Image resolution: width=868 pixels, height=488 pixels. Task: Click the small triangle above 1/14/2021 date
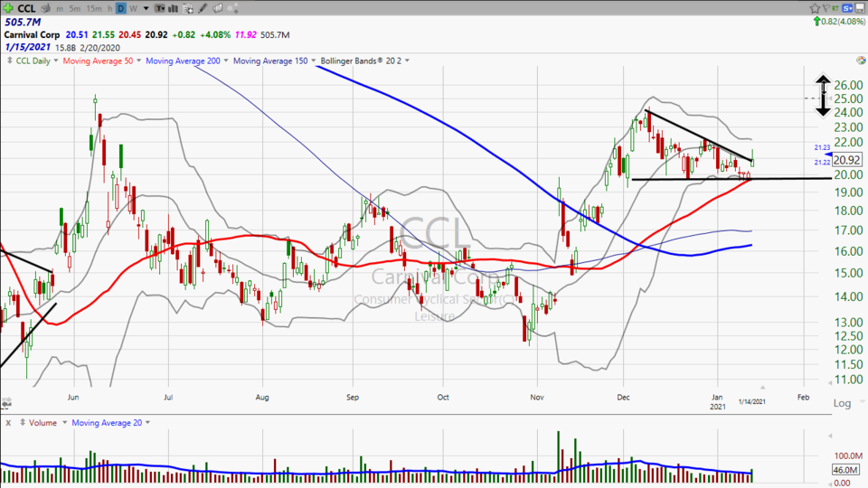pos(762,388)
